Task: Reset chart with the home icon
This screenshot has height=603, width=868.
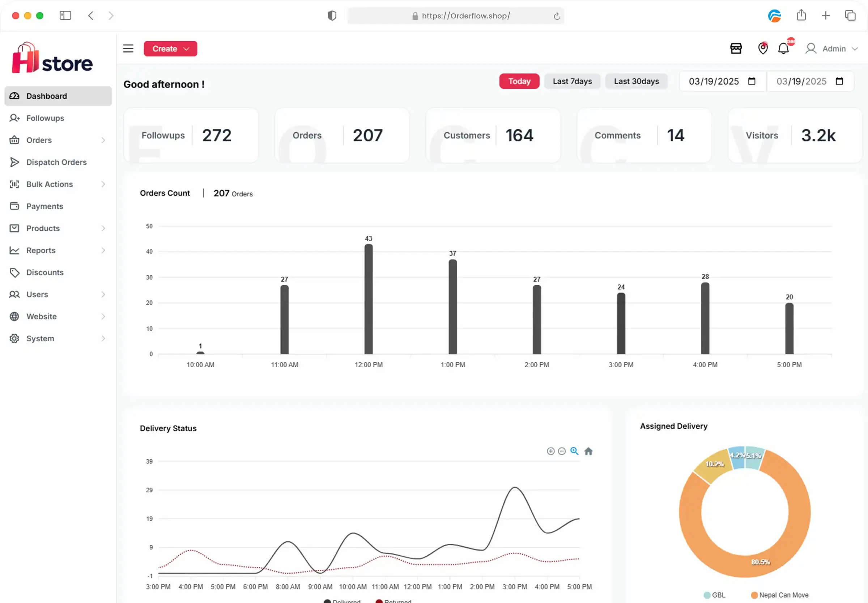Action: [x=588, y=451]
